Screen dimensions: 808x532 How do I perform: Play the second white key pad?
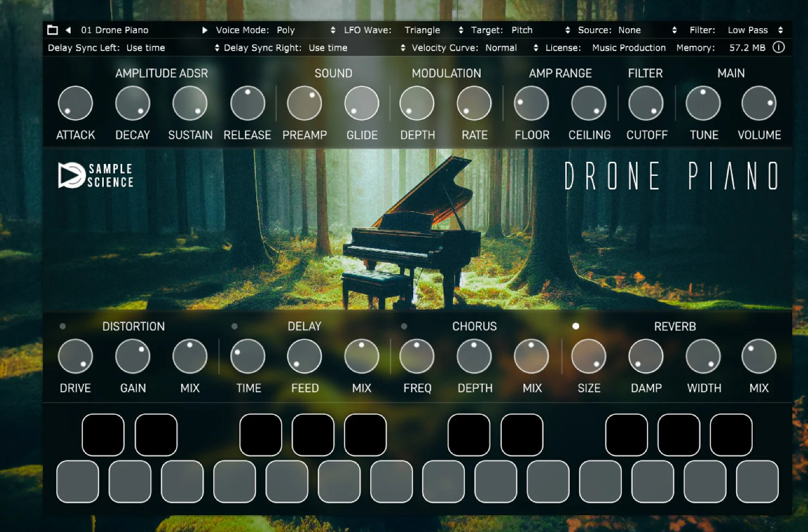coord(130,482)
